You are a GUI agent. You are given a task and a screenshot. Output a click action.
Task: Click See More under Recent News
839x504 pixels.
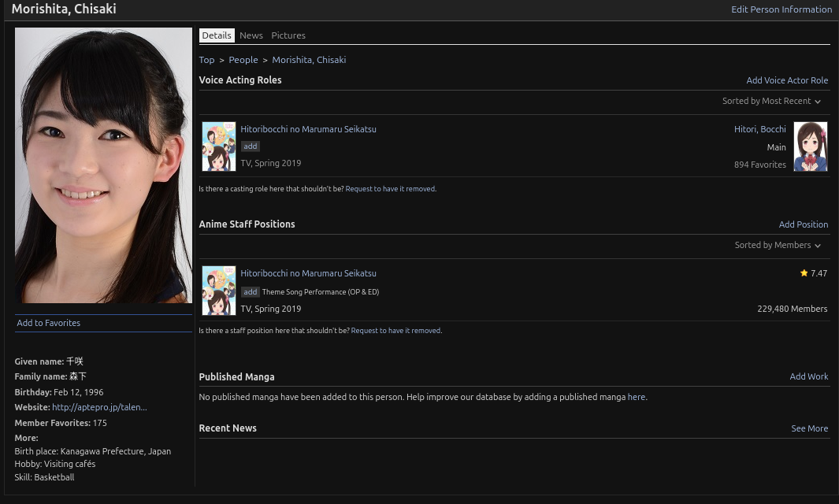(x=809, y=428)
